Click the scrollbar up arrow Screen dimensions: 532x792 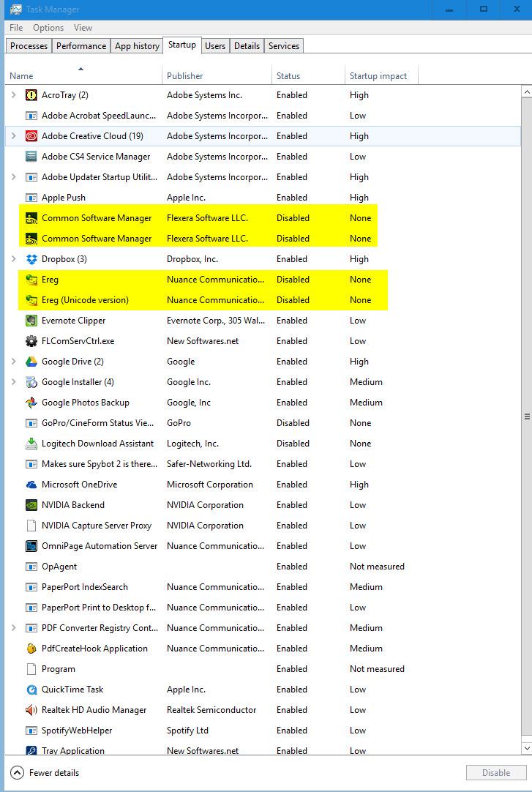coord(526,92)
